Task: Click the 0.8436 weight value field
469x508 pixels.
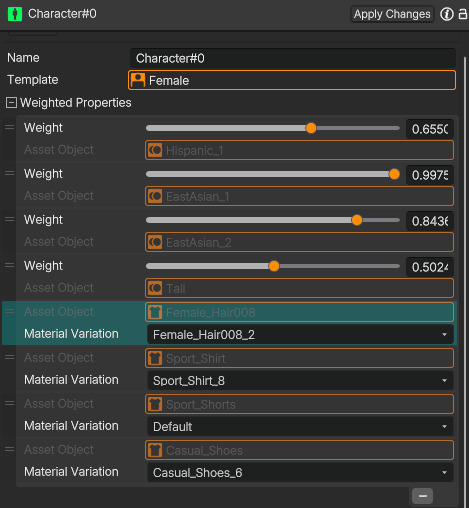Action: [x=430, y=221]
